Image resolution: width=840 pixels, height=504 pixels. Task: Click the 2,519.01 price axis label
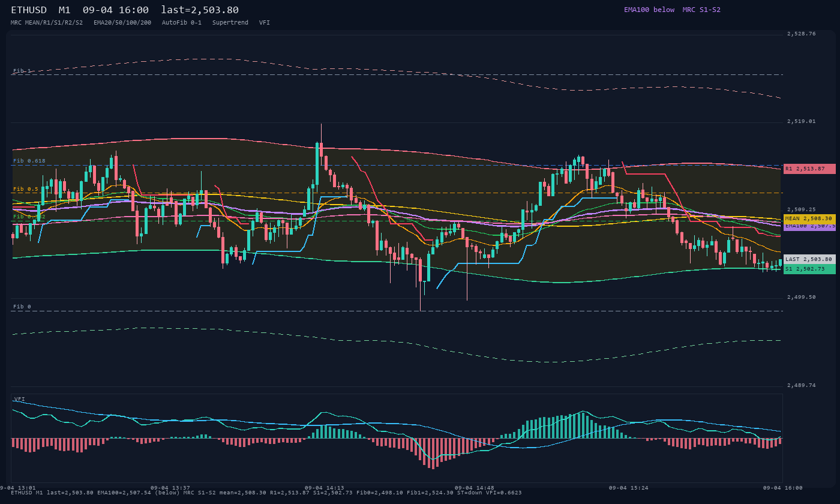tap(802, 121)
